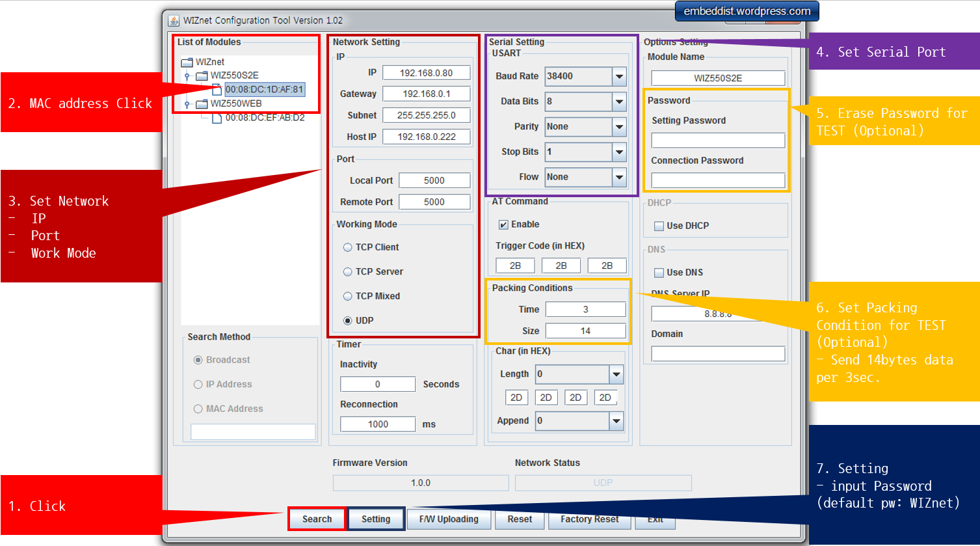Click the Domain input field
The width and height of the screenshot is (980, 546).
tap(718, 353)
